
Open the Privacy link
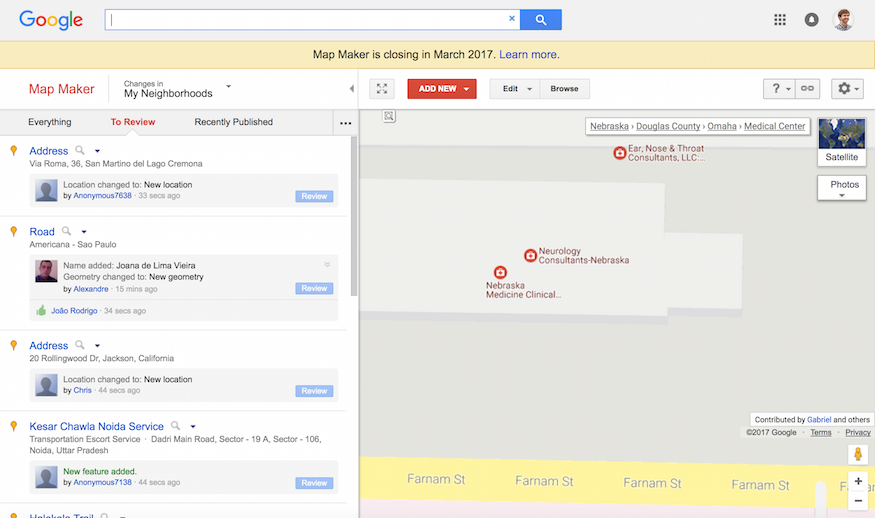click(x=858, y=433)
